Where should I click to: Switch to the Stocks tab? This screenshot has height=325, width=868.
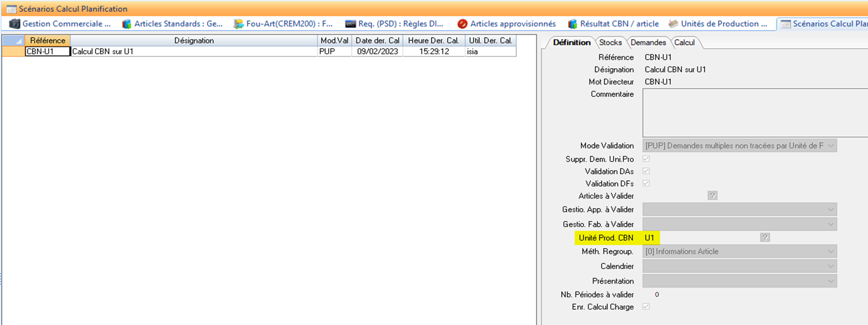point(610,43)
